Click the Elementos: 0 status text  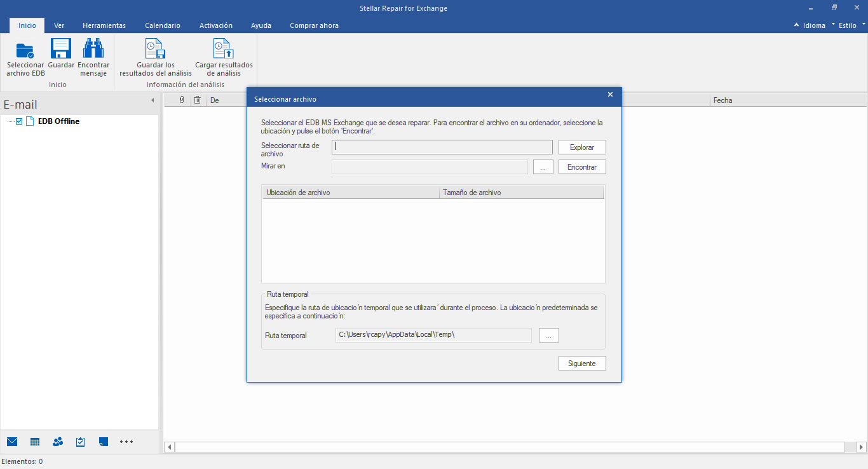22,461
